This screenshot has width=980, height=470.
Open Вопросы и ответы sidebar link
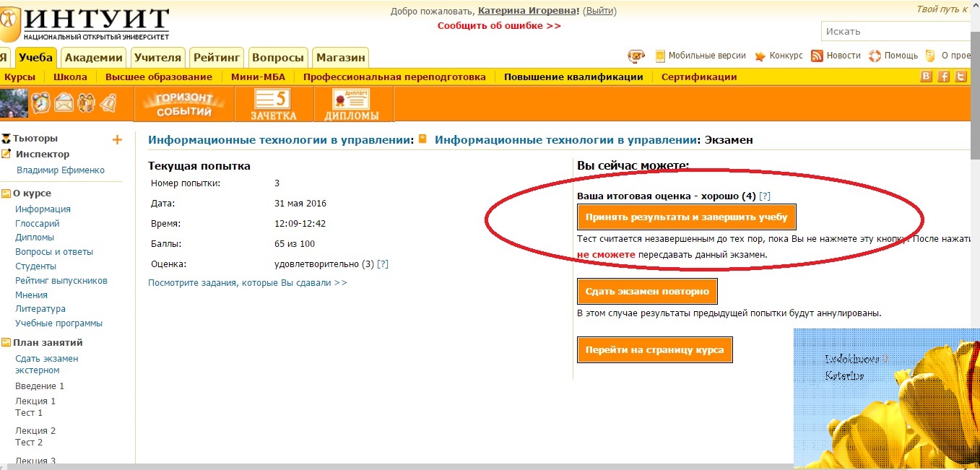(54, 252)
